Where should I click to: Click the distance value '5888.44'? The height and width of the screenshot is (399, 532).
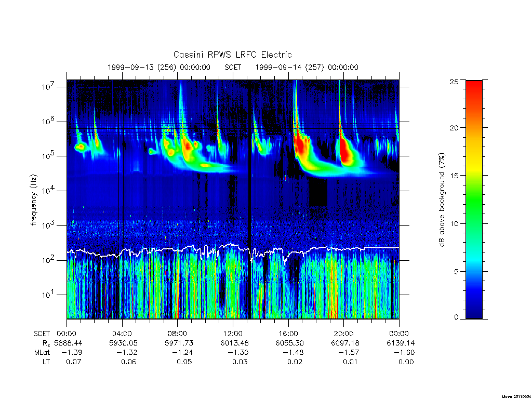68,343
